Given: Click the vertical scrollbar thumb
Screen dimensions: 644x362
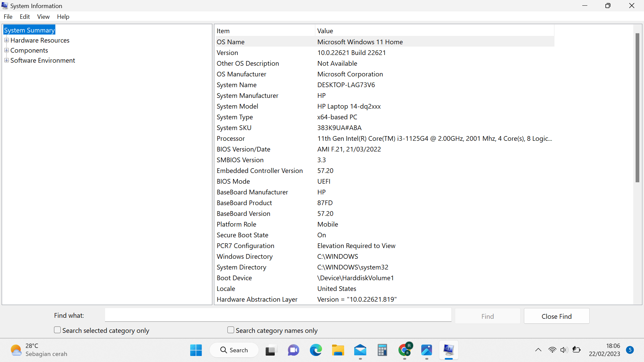Looking at the screenshot, I should 637,107.
